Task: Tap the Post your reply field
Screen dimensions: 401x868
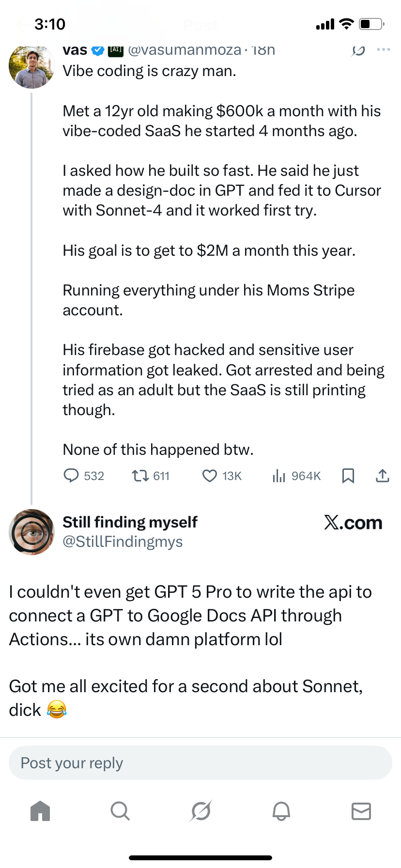Action: coord(200,763)
